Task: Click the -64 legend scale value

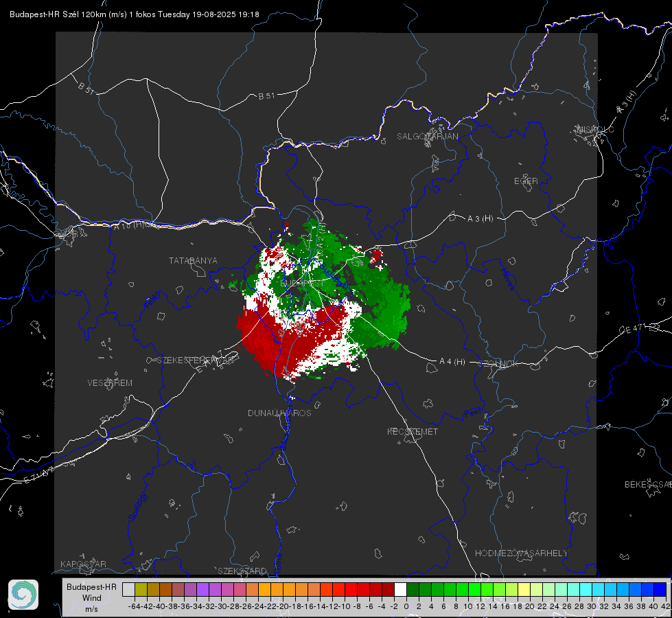Action: [x=135, y=606]
